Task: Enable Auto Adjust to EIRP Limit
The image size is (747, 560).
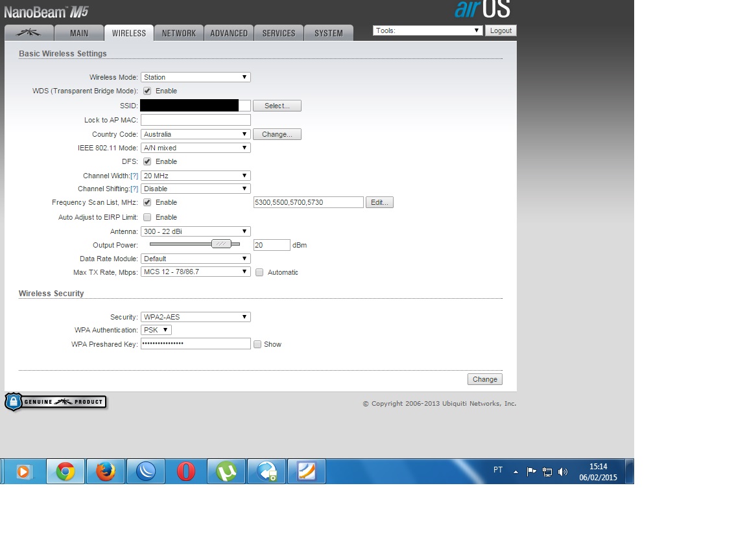Action: tap(147, 217)
